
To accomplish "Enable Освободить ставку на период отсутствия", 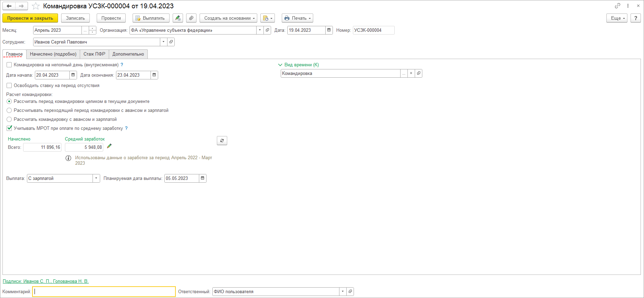I will click(9, 85).
